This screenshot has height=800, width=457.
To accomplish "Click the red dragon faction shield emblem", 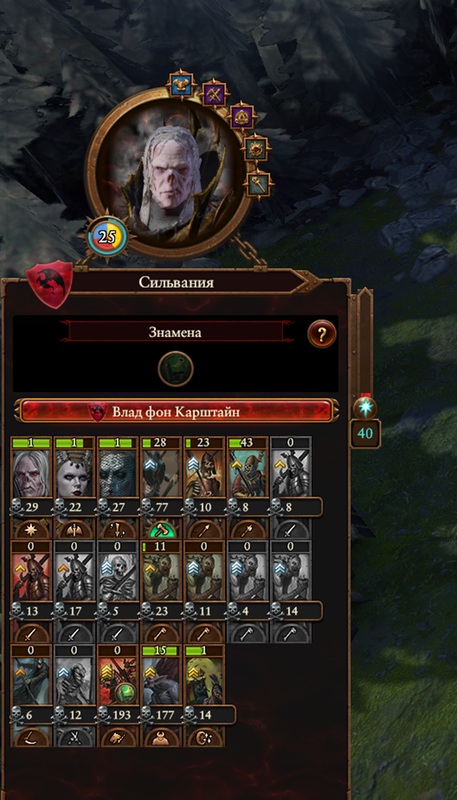I will click(x=49, y=284).
